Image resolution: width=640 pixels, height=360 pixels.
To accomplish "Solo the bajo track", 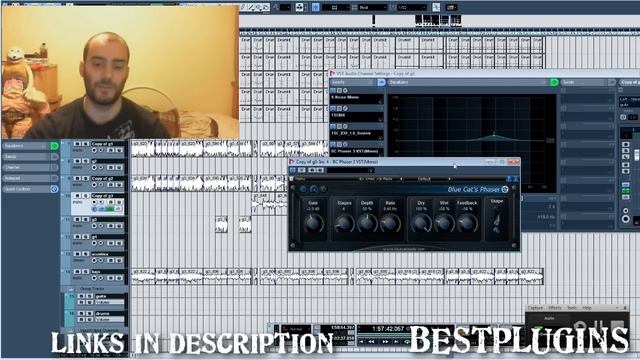I will [x=85, y=271].
